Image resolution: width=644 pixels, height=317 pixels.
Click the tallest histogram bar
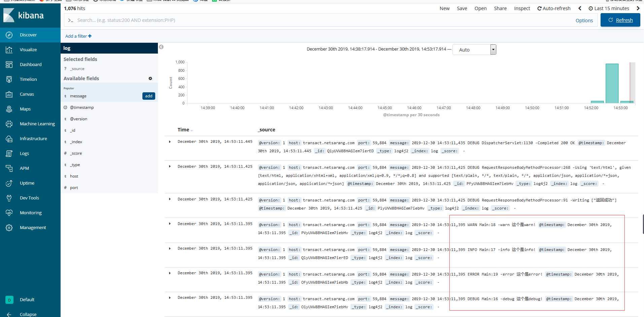[x=612, y=83]
